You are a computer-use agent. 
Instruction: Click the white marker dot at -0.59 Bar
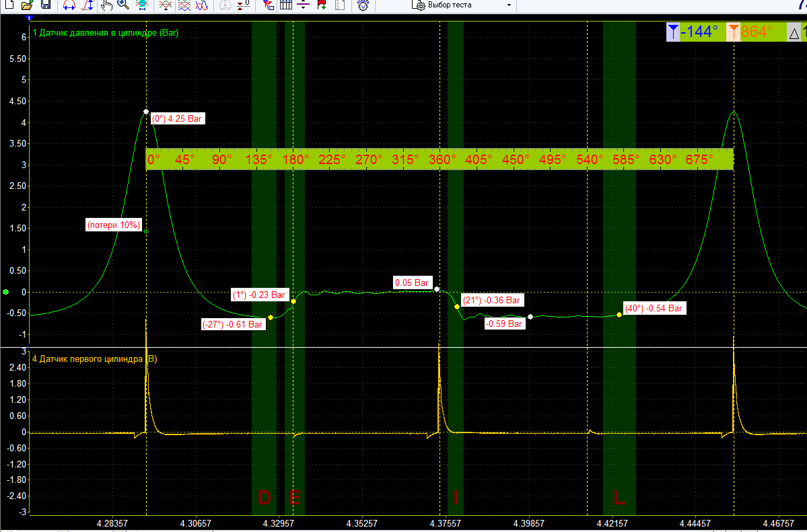(x=530, y=317)
